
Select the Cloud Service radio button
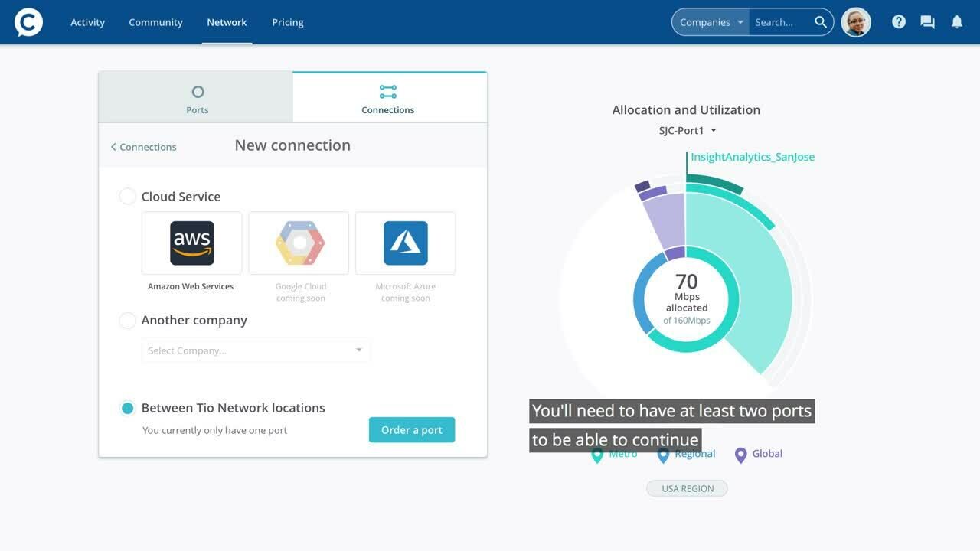click(127, 197)
